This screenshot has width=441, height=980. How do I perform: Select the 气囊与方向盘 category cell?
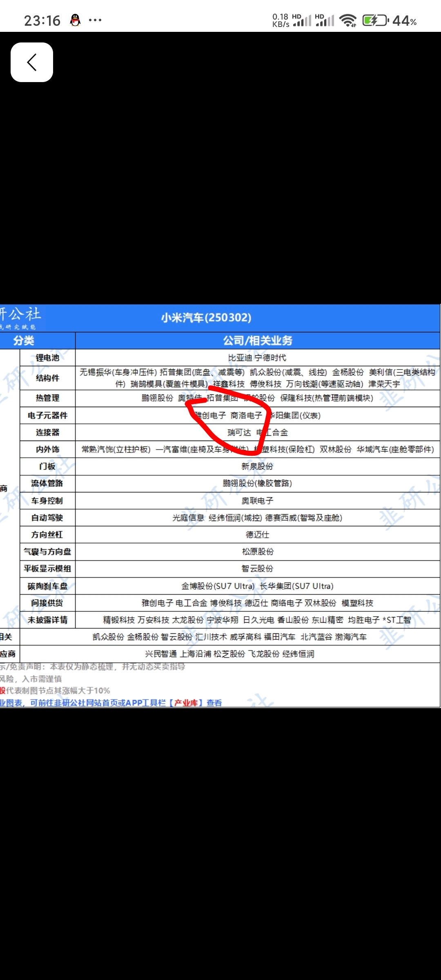47,552
